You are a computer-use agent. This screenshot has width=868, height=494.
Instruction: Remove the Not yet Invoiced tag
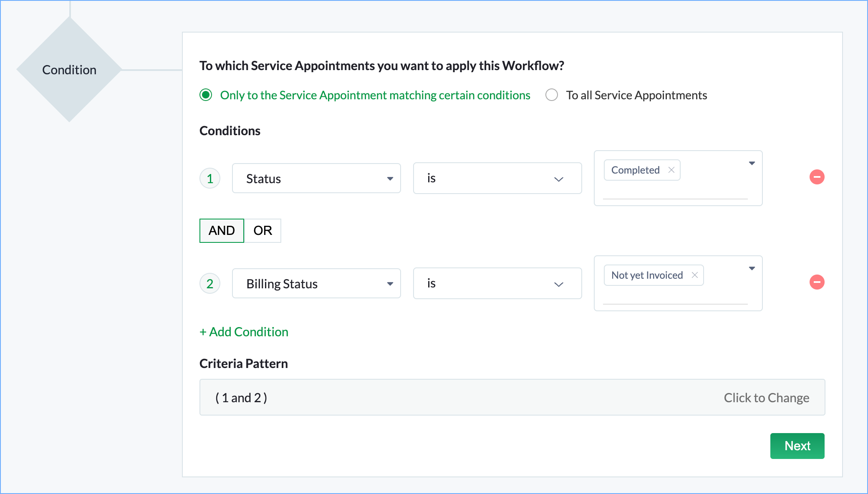(695, 275)
